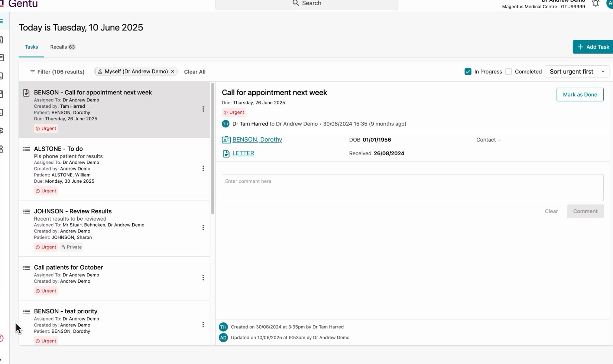Check the Completed checkbox

coord(509,72)
